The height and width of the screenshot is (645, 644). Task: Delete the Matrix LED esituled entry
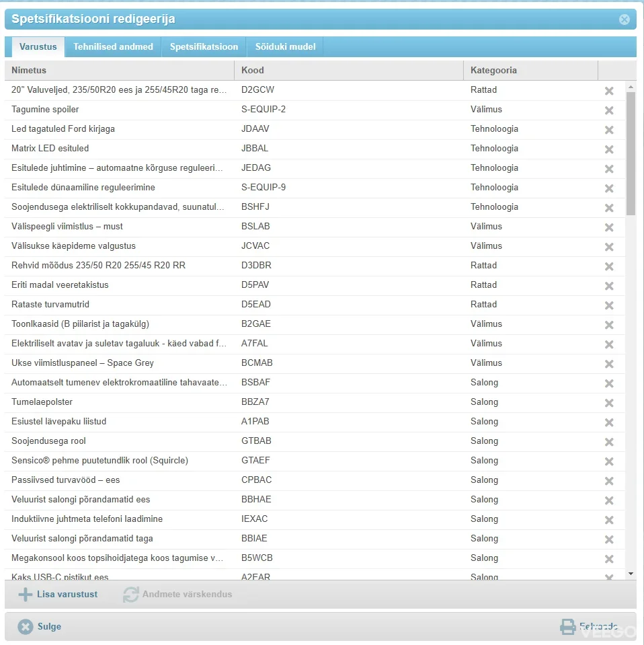(x=609, y=149)
